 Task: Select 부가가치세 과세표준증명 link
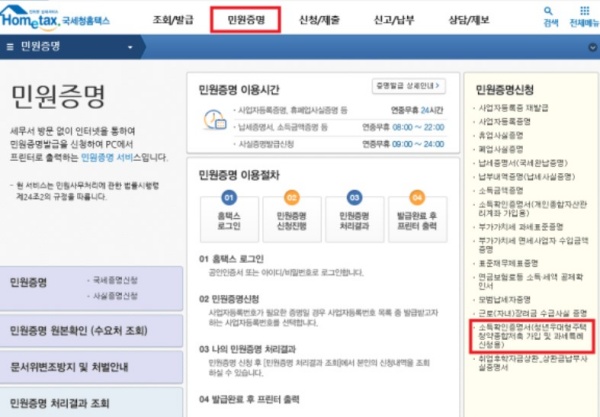point(520,226)
